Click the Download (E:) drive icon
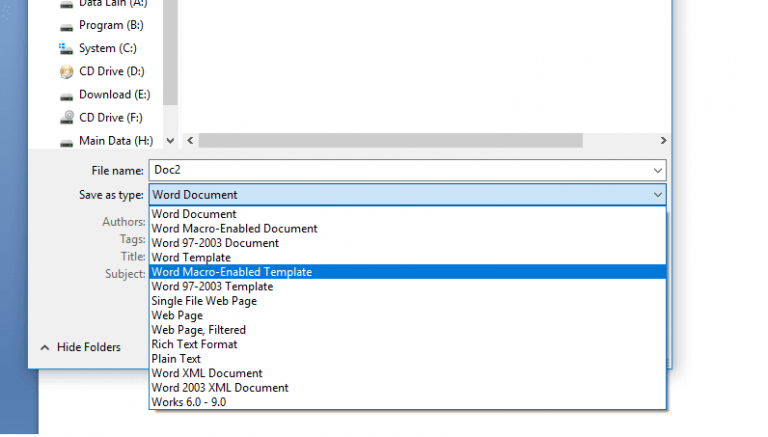This screenshot has width=768, height=437. [66, 97]
